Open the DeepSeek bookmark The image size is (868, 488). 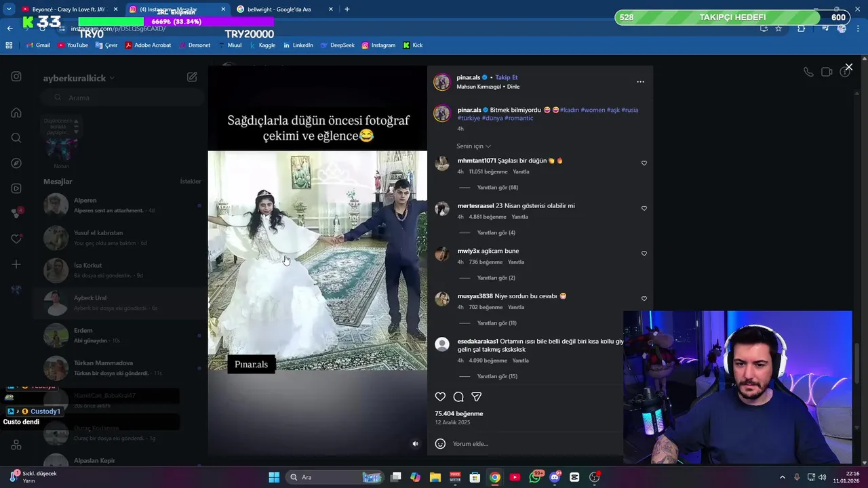tap(336, 45)
